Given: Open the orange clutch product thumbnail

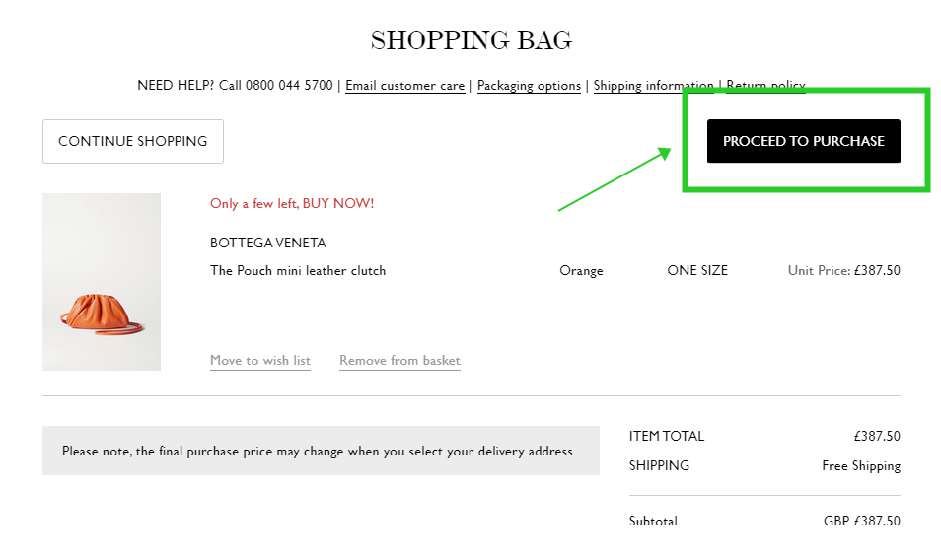Looking at the screenshot, I should pyautogui.click(x=102, y=282).
